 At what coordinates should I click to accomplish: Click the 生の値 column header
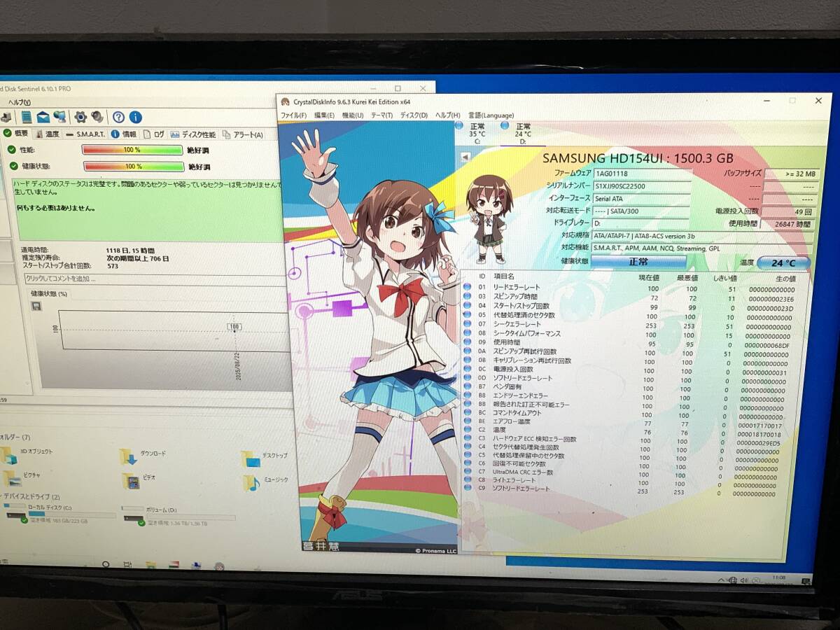coord(786,279)
